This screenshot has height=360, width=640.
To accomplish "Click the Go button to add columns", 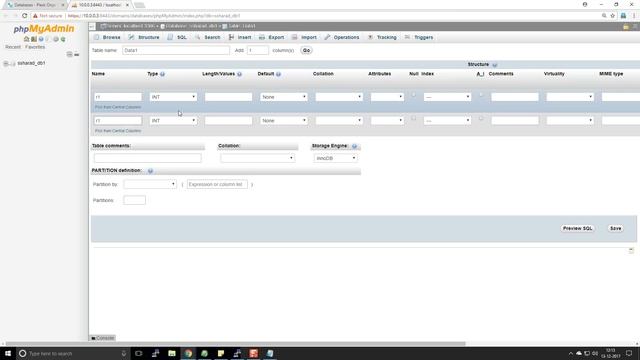I will tap(306, 50).
